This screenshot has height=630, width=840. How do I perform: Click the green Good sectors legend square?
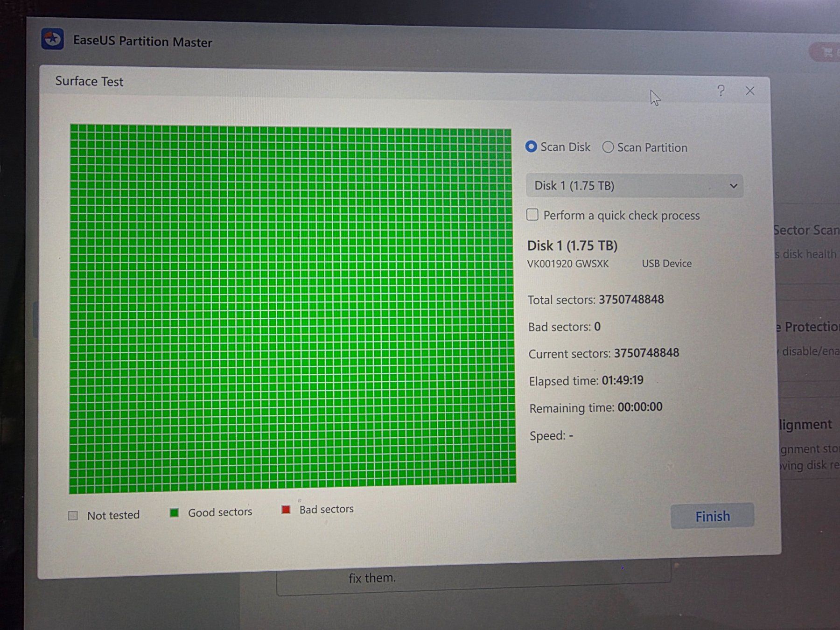tap(174, 513)
